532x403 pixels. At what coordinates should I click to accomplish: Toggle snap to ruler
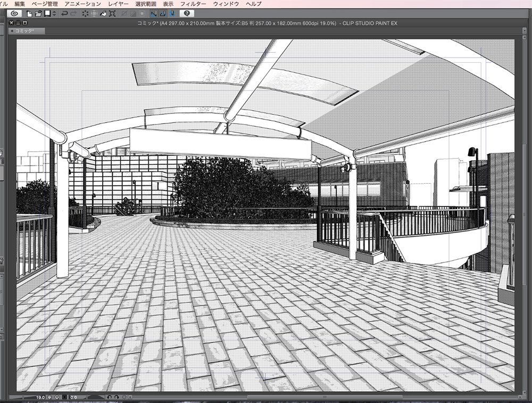tap(154, 14)
